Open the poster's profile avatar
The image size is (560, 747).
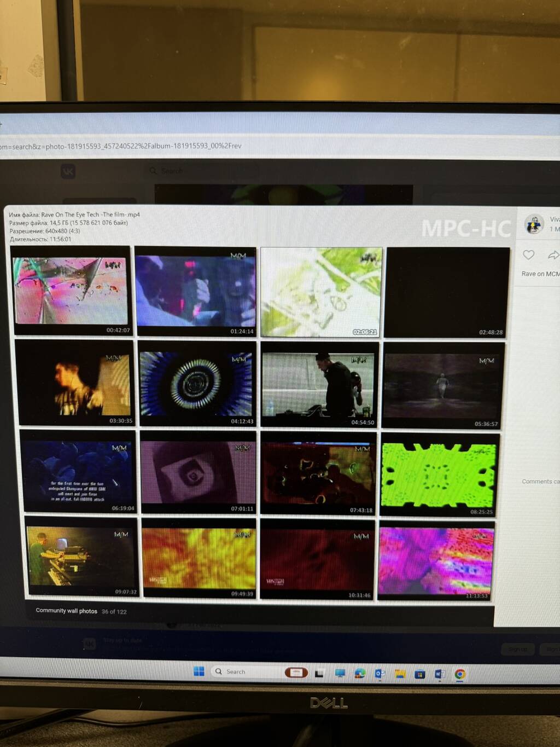[x=533, y=224]
